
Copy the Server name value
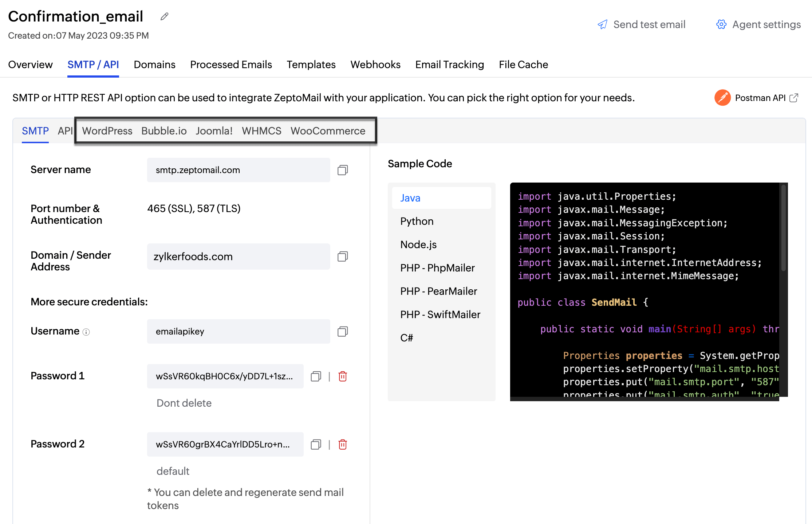[343, 170]
